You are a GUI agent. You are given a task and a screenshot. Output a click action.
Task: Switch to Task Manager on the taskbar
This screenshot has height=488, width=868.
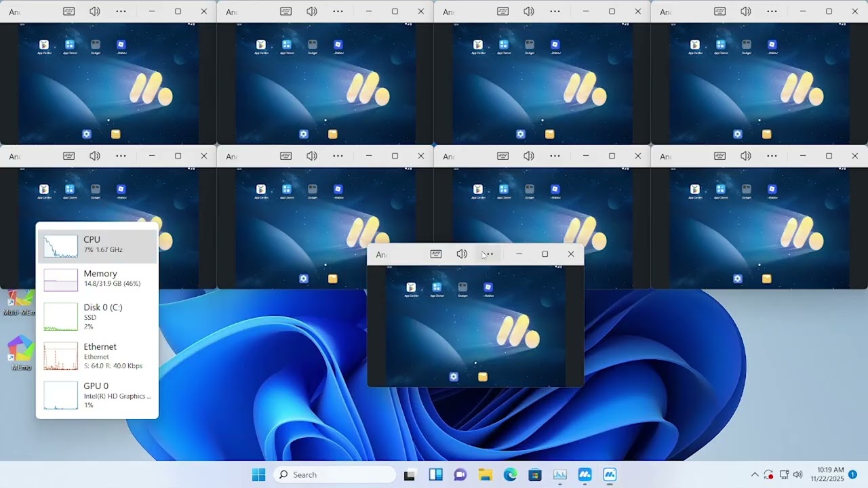tap(560, 475)
